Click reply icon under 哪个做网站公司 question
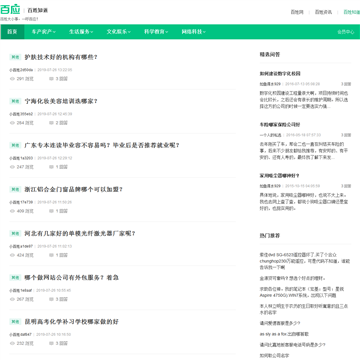This screenshot has width=360, height=360. coord(51,299)
